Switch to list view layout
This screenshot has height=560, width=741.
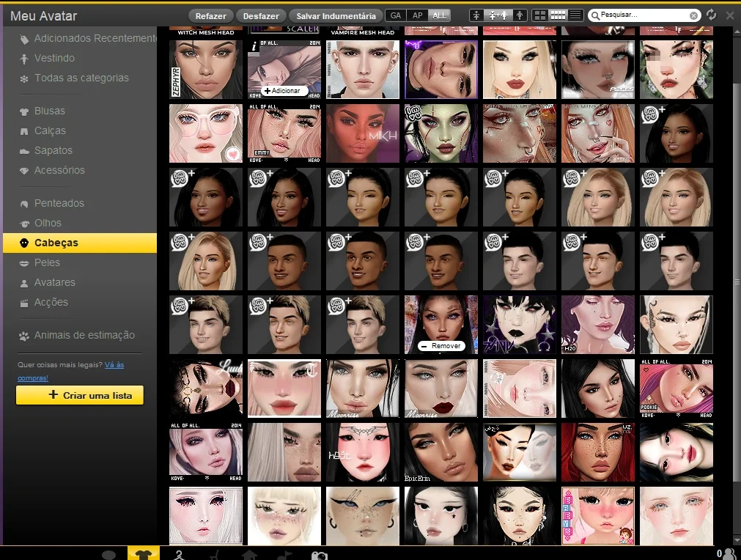575,15
